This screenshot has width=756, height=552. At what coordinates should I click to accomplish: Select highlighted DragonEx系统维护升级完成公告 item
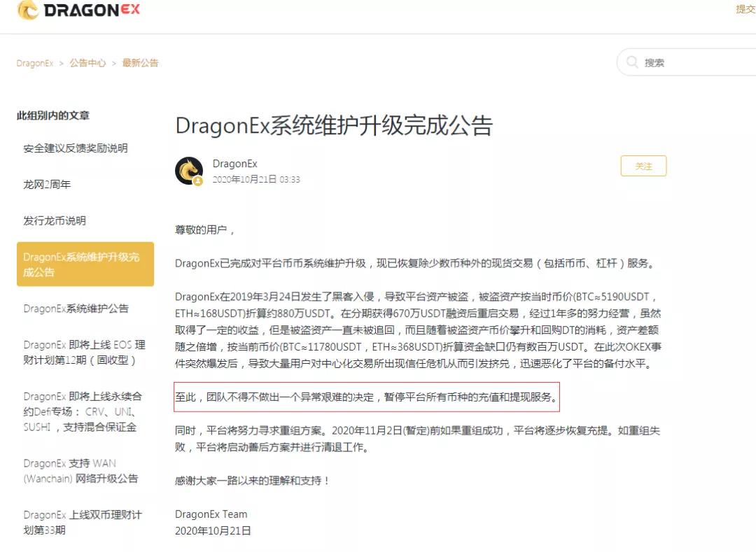coord(85,264)
